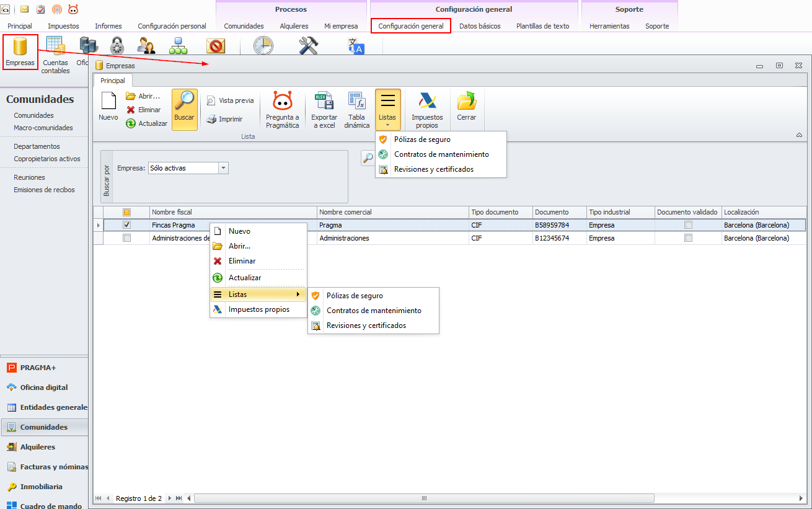This screenshot has height=509, width=812.
Task: Uncheck the Fincas Pragma row checkbox
Action: pyautogui.click(x=127, y=225)
